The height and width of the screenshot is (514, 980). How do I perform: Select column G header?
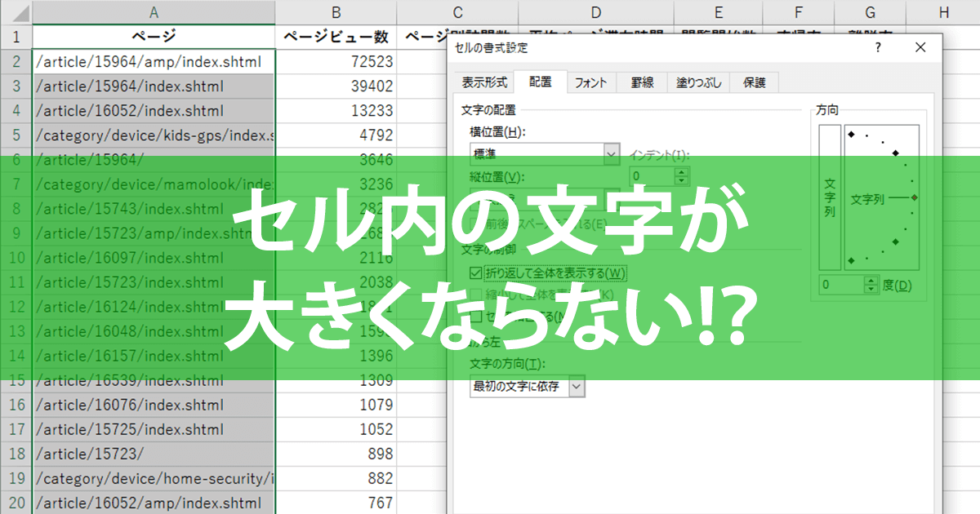click(870, 11)
